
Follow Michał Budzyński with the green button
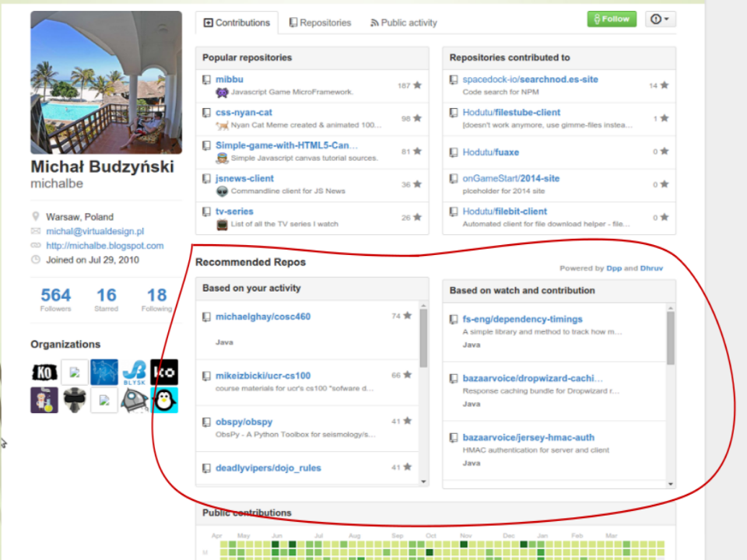point(612,19)
